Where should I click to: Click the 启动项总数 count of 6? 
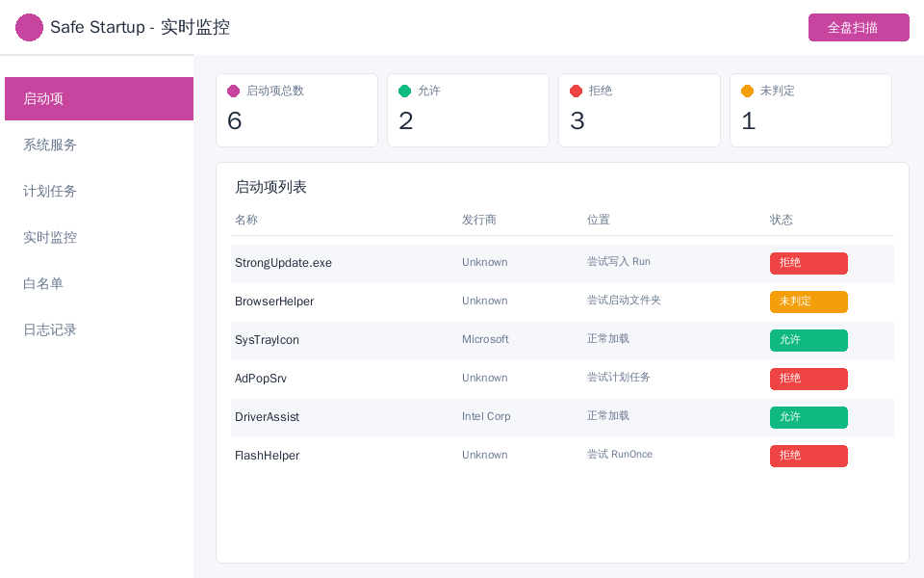click(x=235, y=121)
